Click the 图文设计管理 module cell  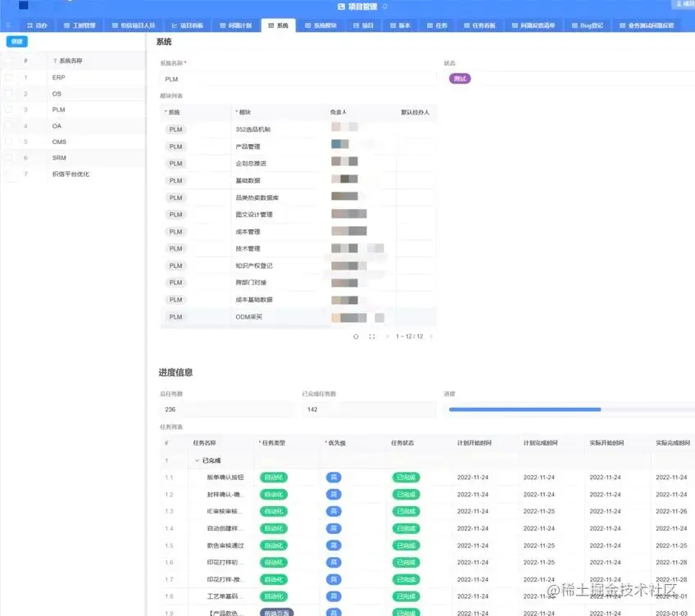(x=254, y=215)
